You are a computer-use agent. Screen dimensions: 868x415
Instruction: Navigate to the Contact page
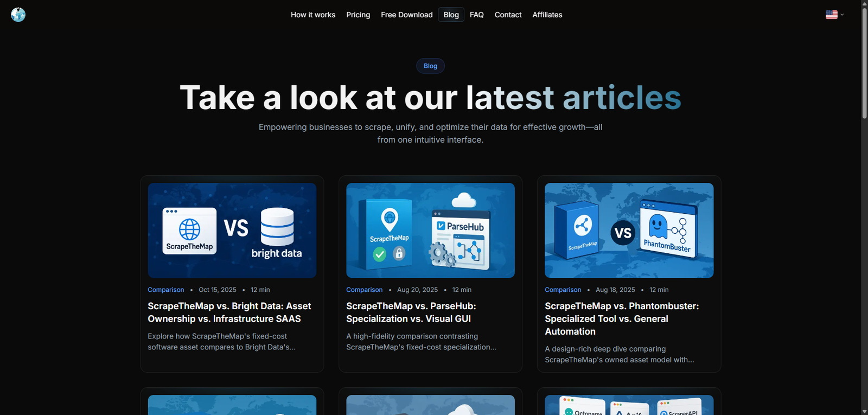[x=508, y=15]
